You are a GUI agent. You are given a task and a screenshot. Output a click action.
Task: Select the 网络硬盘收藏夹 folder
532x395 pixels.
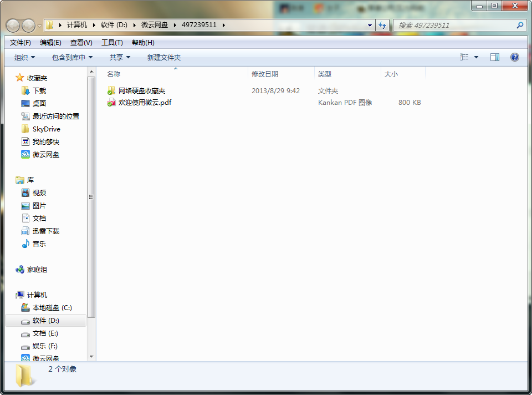coord(141,91)
